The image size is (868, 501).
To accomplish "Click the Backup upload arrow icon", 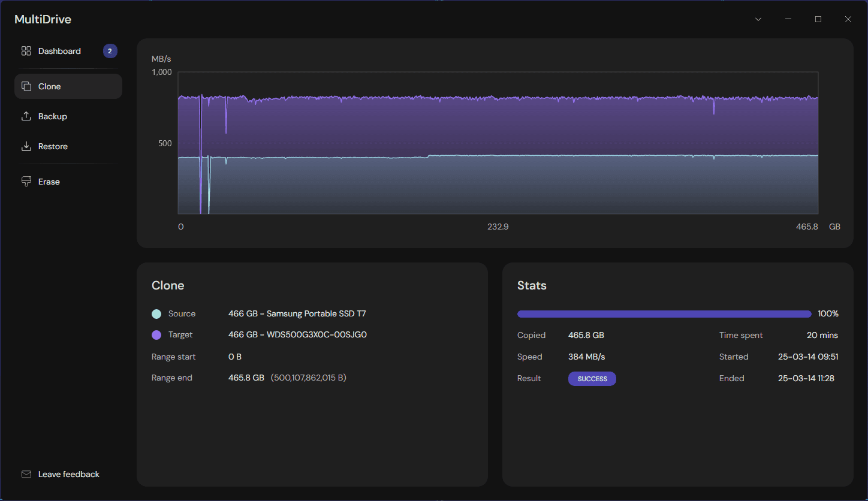I will click(26, 116).
